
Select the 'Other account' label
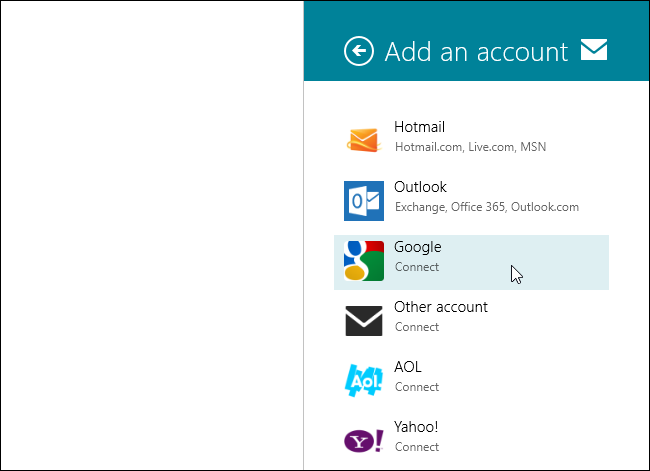click(441, 307)
